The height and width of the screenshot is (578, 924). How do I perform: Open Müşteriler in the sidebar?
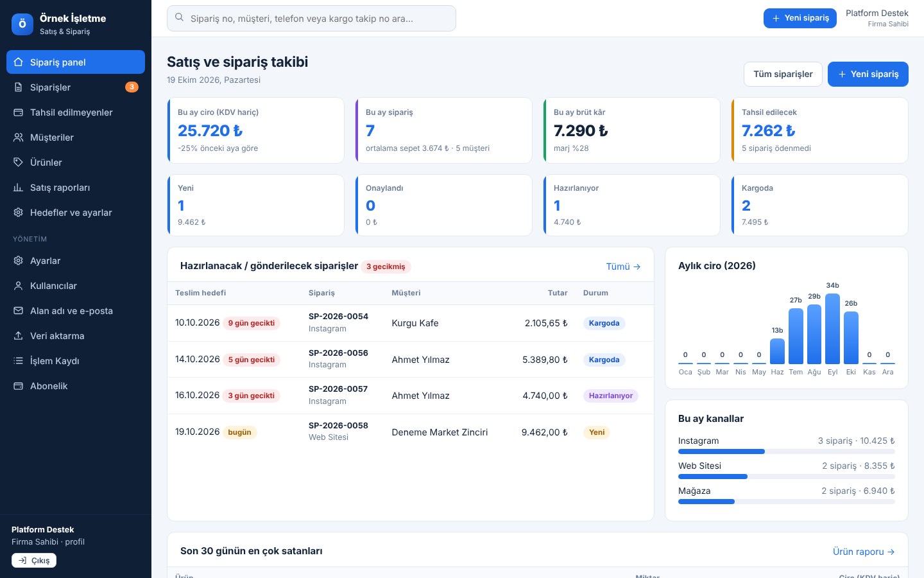pos(76,137)
